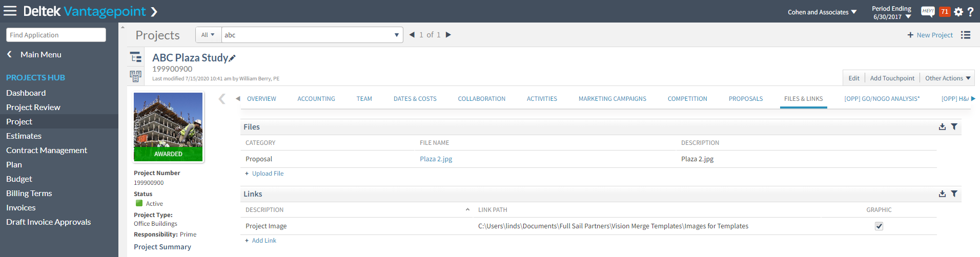Click the pencil icon beside ABC Plaza Study
The image size is (980, 257).
click(x=232, y=58)
